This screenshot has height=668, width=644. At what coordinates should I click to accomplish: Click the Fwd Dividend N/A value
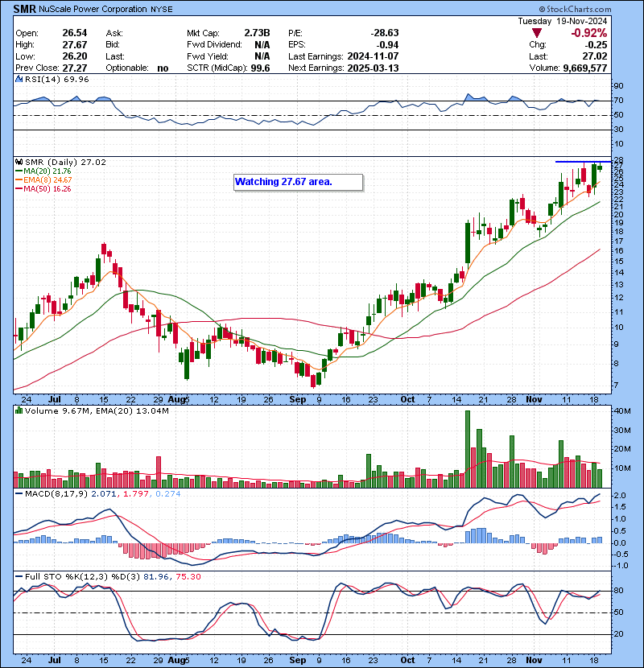tap(262, 45)
